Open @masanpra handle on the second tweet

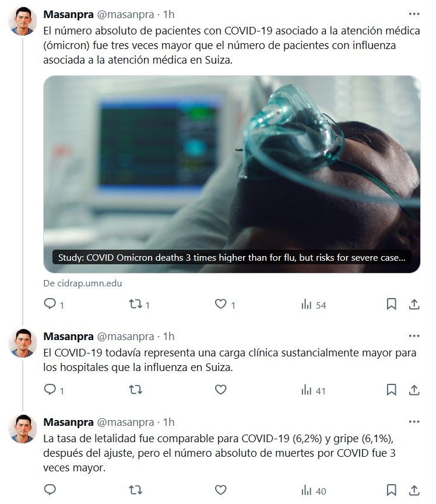click(125, 337)
